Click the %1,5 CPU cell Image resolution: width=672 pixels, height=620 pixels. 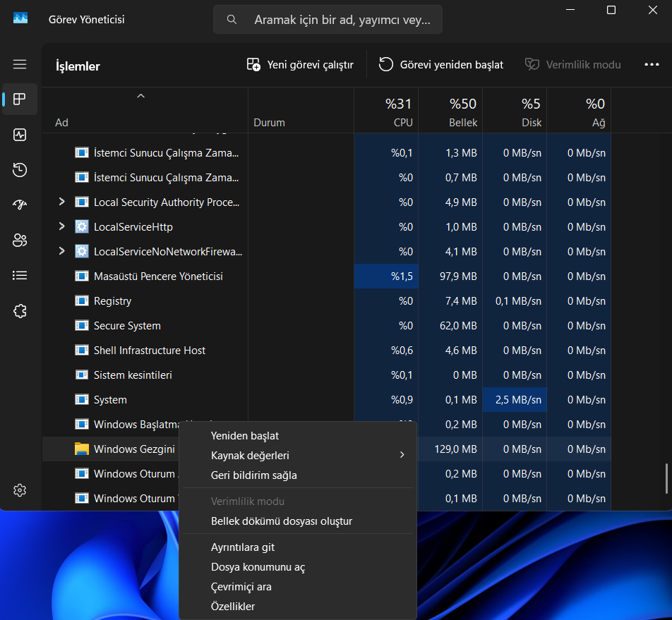386,276
